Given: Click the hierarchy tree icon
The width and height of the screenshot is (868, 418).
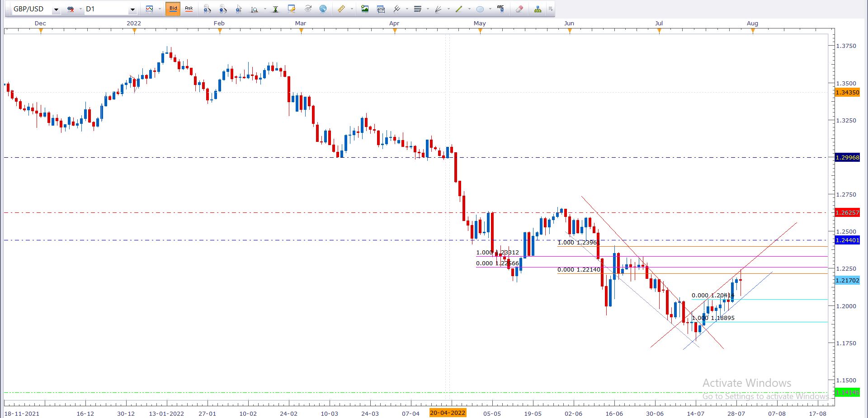Looking at the screenshot, I should 538,9.
